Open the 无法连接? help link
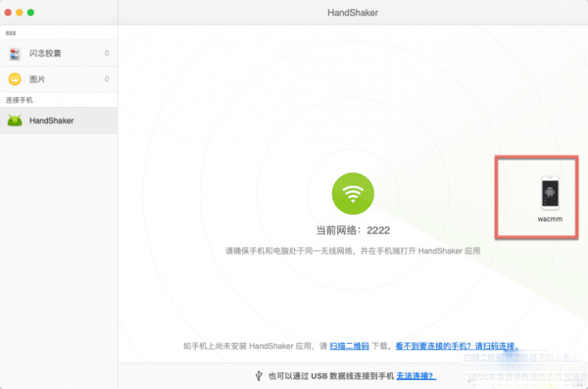The width and height of the screenshot is (588, 389). (416, 375)
